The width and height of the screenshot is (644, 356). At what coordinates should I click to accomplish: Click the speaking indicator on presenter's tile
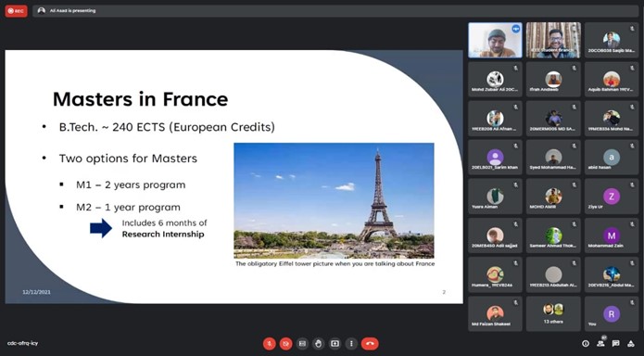click(515, 29)
